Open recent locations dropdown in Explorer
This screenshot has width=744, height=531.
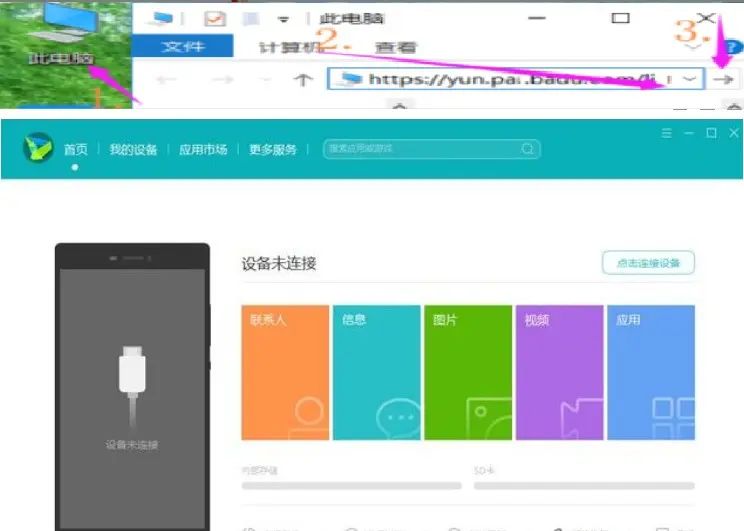267,80
